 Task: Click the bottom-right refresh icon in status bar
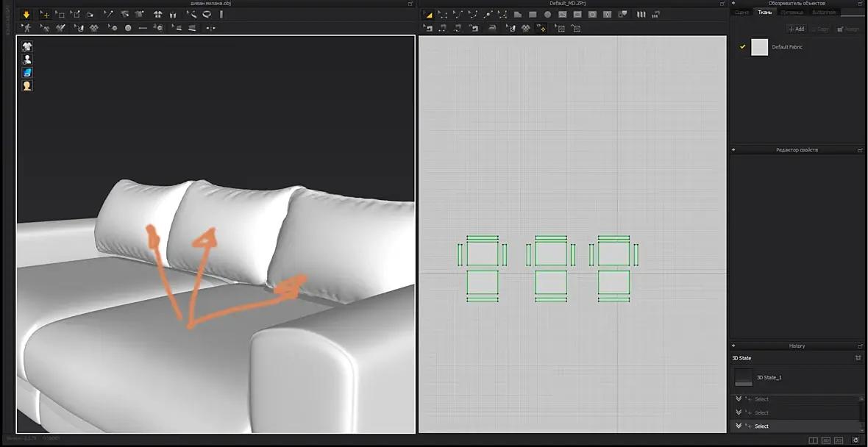click(x=855, y=440)
